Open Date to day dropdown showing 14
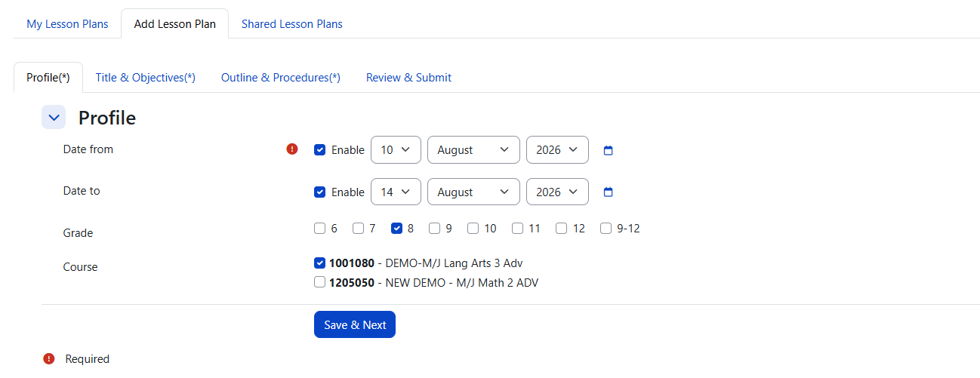The width and height of the screenshot is (980, 378). tap(396, 192)
